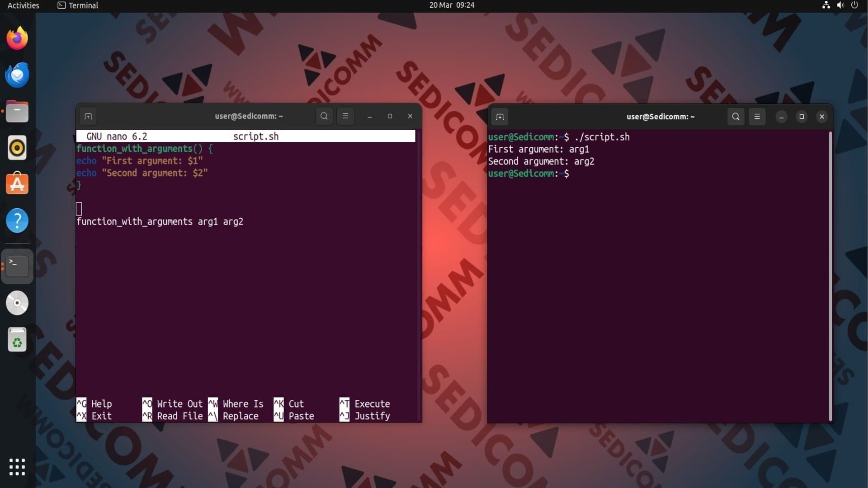Click the right terminal vertical scrollbar

830,276
